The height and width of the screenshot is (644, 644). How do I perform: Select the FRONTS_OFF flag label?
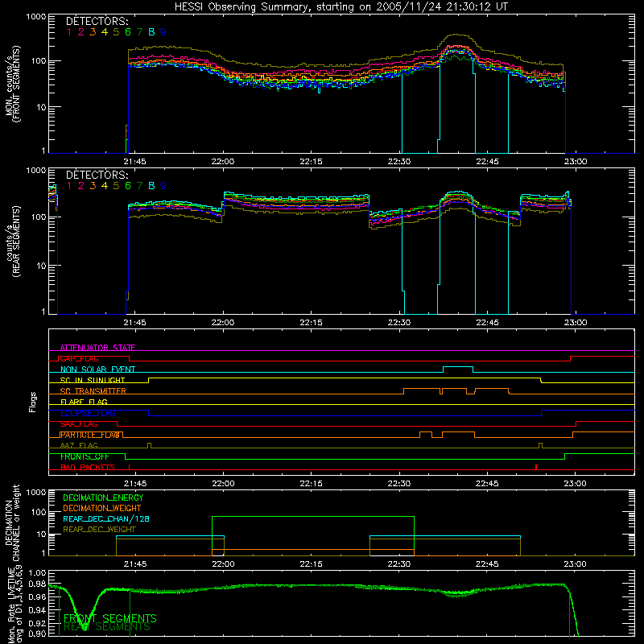click(x=85, y=456)
